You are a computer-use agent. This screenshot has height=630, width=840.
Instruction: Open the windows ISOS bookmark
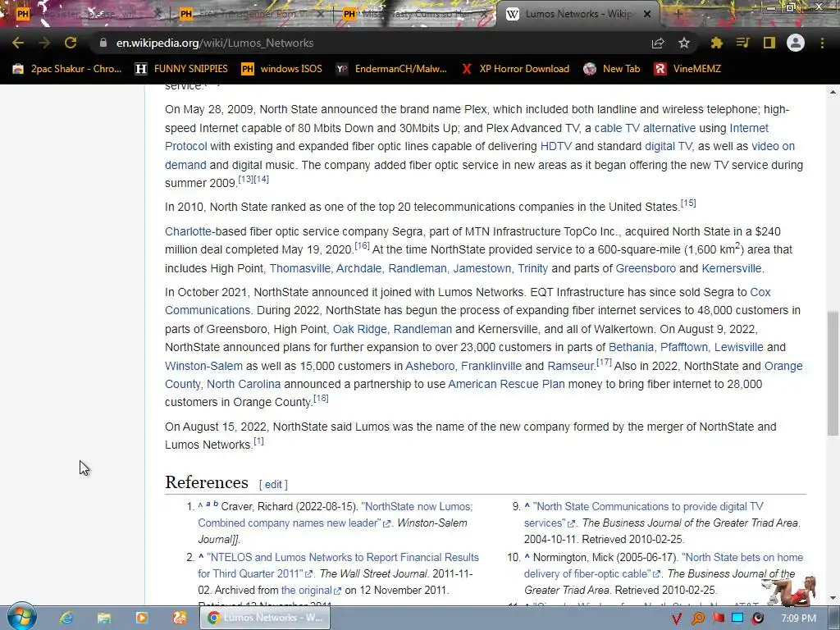[282, 69]
